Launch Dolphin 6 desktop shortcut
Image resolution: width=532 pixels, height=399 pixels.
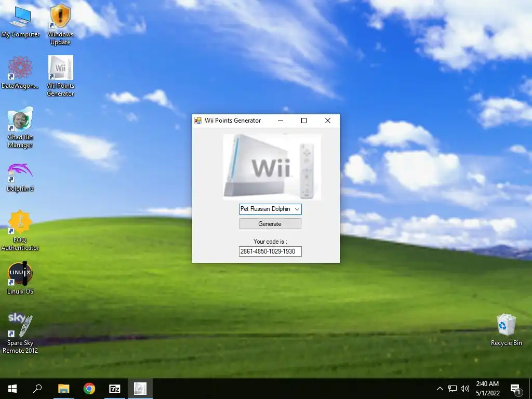(20, 178)
